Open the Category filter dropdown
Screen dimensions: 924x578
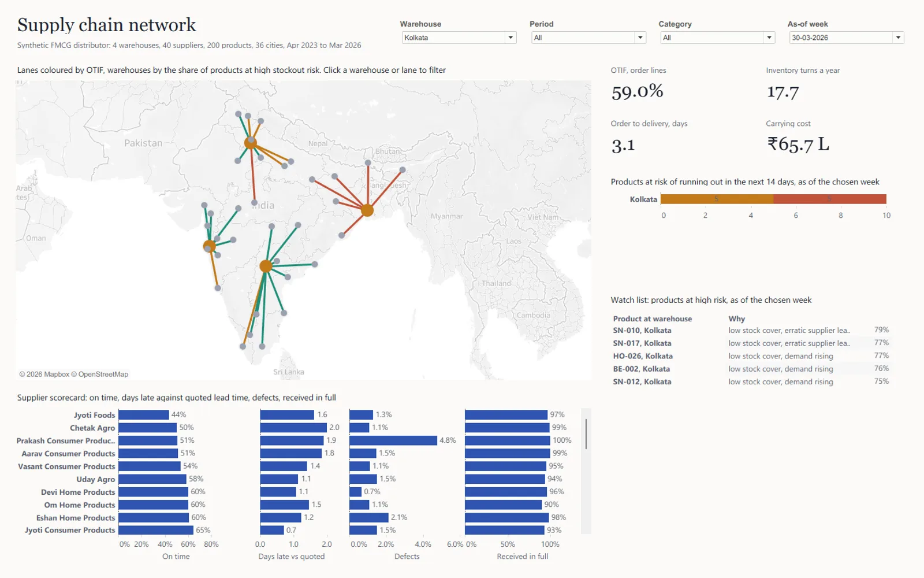point(717,38)
